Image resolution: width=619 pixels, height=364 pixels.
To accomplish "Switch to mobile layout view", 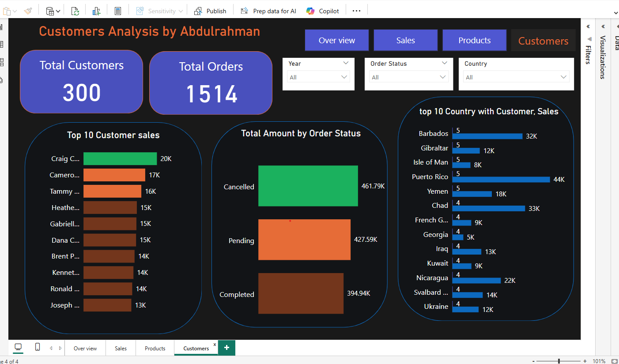I will pos(38,347).
